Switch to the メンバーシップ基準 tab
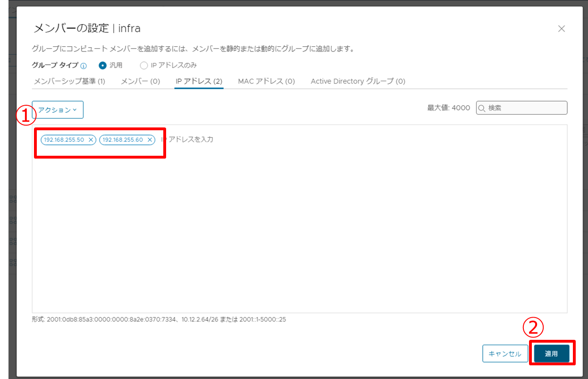Screen dimensions: 588x379 (69, 81)
